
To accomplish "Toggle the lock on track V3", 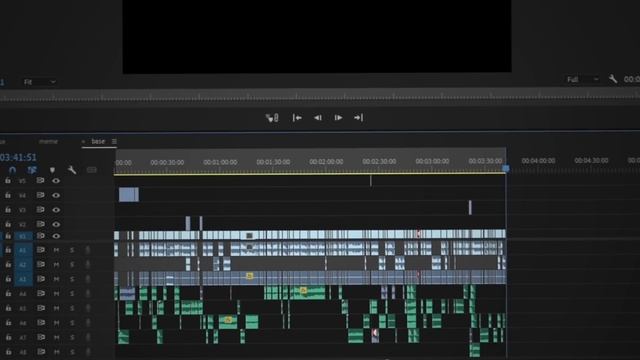I will [x=8, y=209].
